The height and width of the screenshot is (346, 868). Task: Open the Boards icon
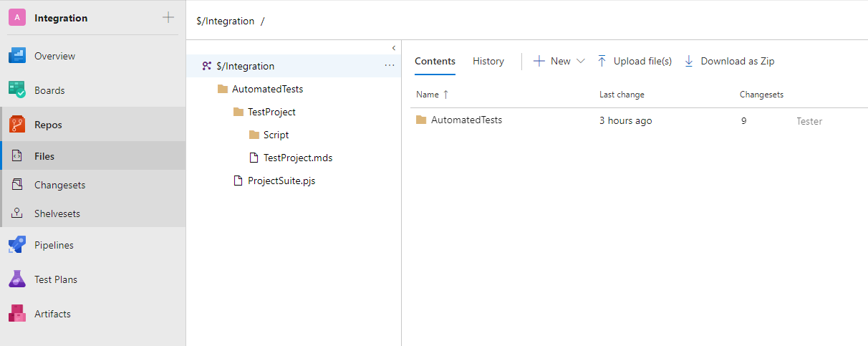17,90
